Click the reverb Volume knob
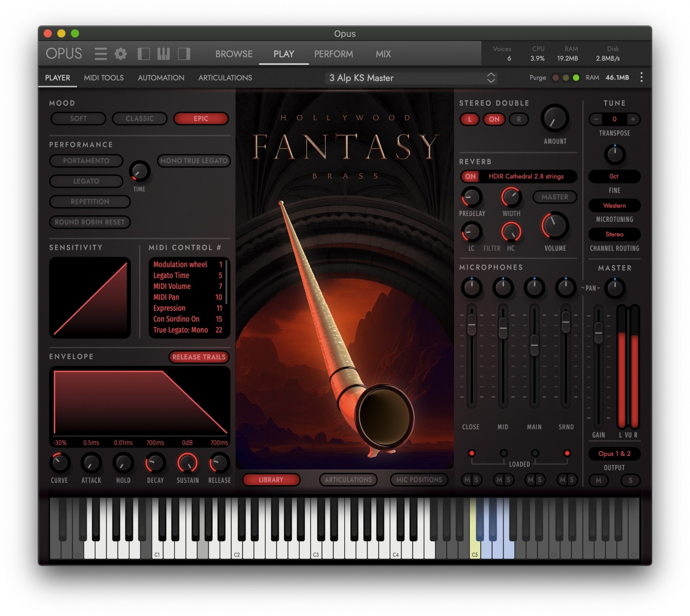690x616 pixels. point(555,226)
